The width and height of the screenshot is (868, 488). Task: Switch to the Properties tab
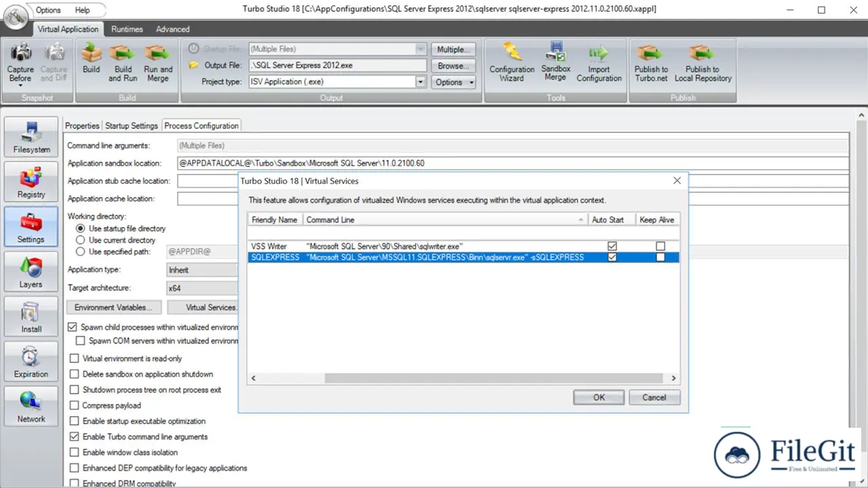click(x=82, y=125)
